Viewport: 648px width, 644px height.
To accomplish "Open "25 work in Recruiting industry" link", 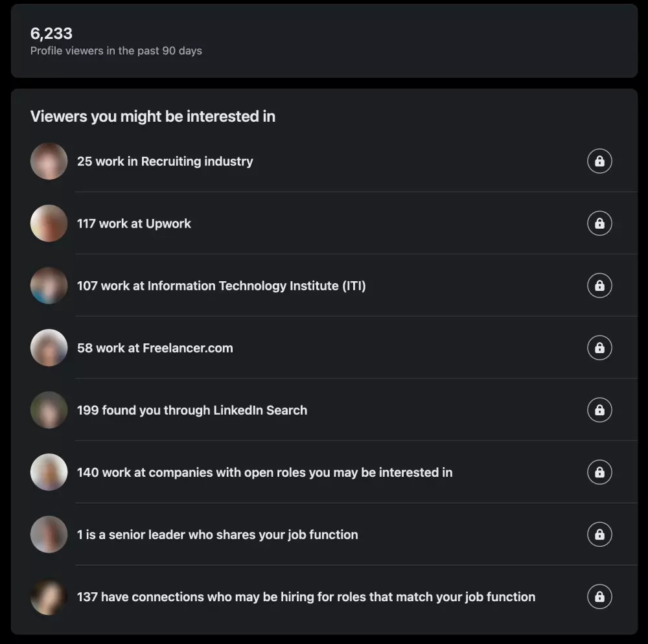I will (165, 161).
